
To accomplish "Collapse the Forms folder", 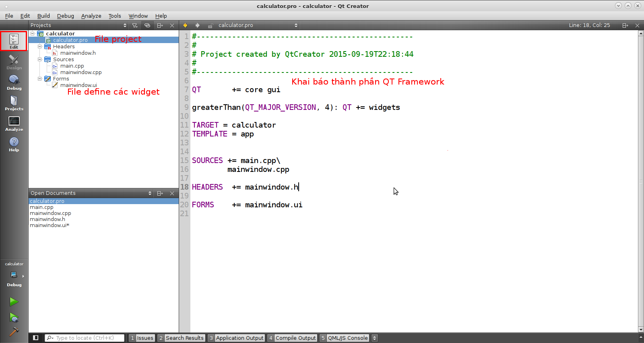I will pos(40,79).
